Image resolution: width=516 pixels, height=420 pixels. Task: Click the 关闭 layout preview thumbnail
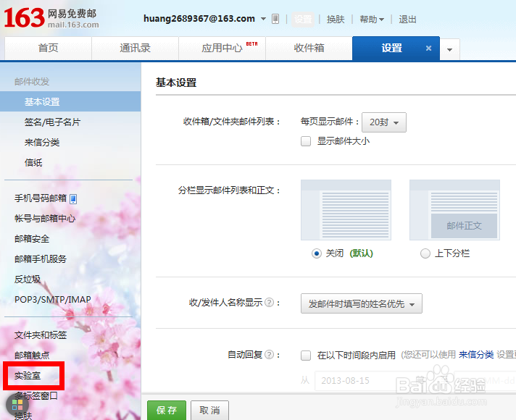click(346, 210)
